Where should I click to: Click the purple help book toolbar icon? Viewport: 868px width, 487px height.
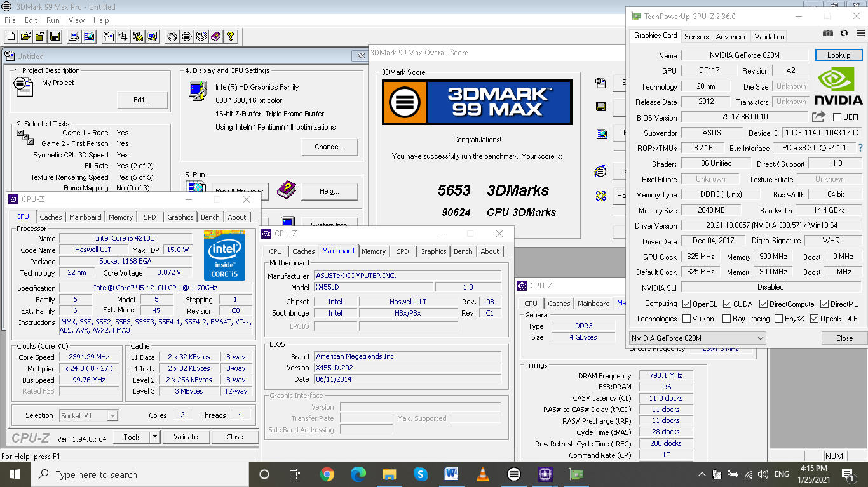tap(216, 37)
